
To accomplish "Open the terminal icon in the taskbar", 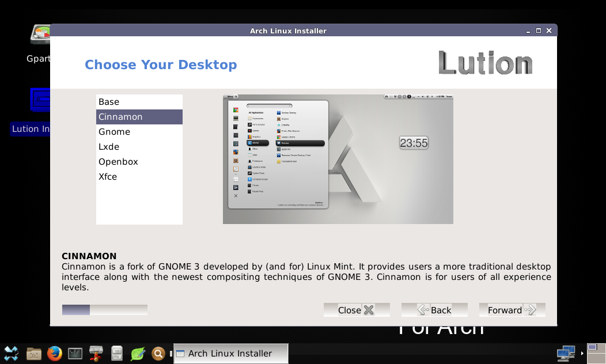I will (75, 353).
